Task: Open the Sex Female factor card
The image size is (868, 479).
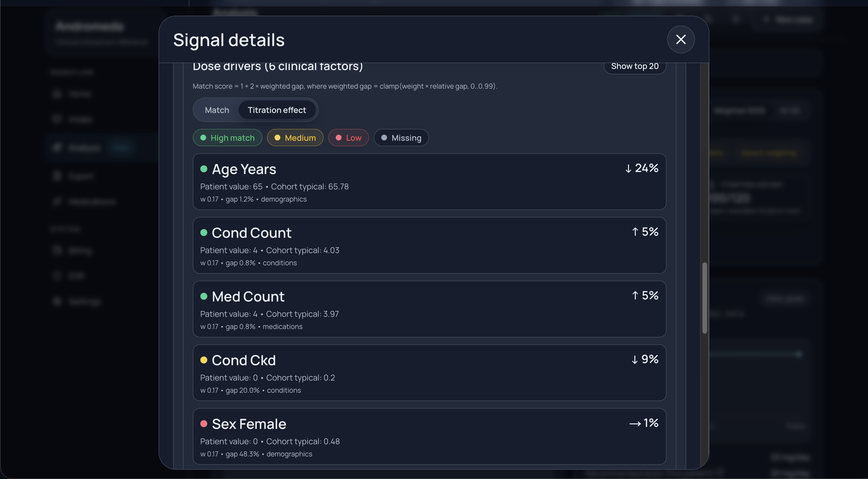Action: pos(429,436)
